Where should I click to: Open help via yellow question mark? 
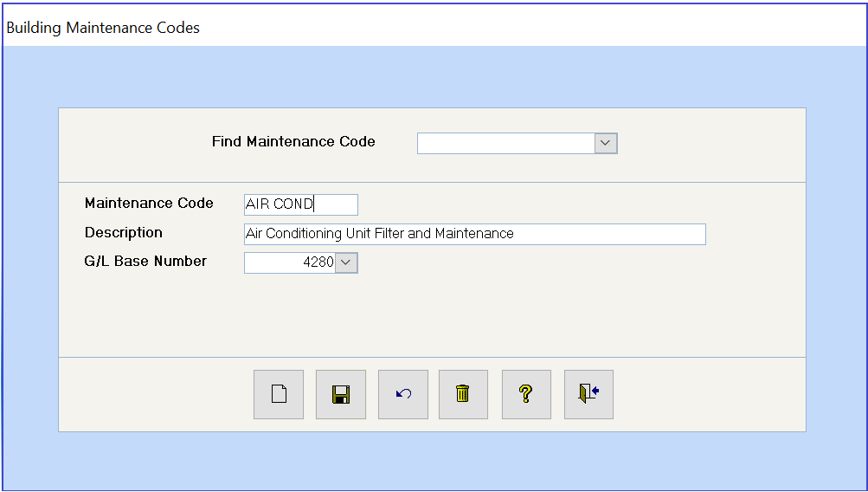[526, 394]
